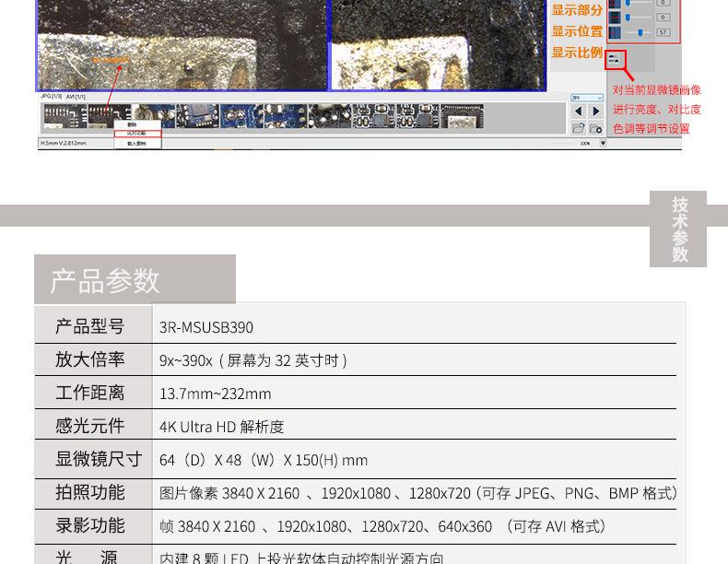
Task: Click the preview icon beside the middle slider
Action: coord(615,17)
